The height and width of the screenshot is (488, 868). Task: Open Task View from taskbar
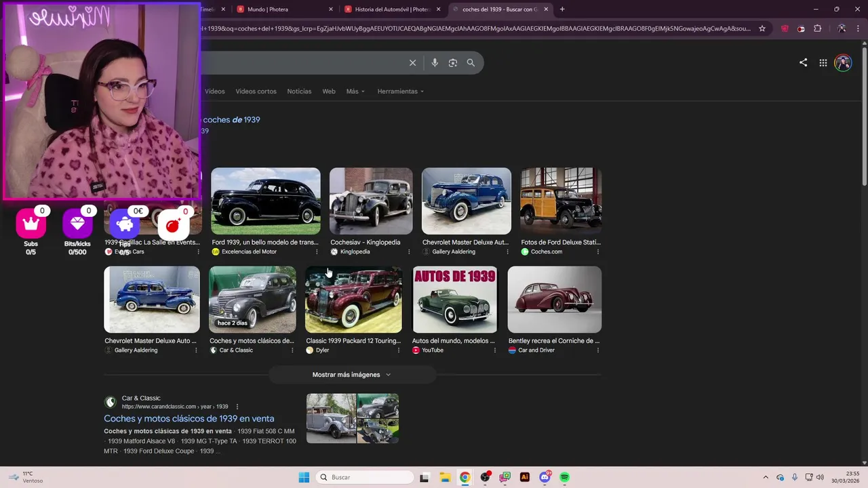(x=424, y=477)
